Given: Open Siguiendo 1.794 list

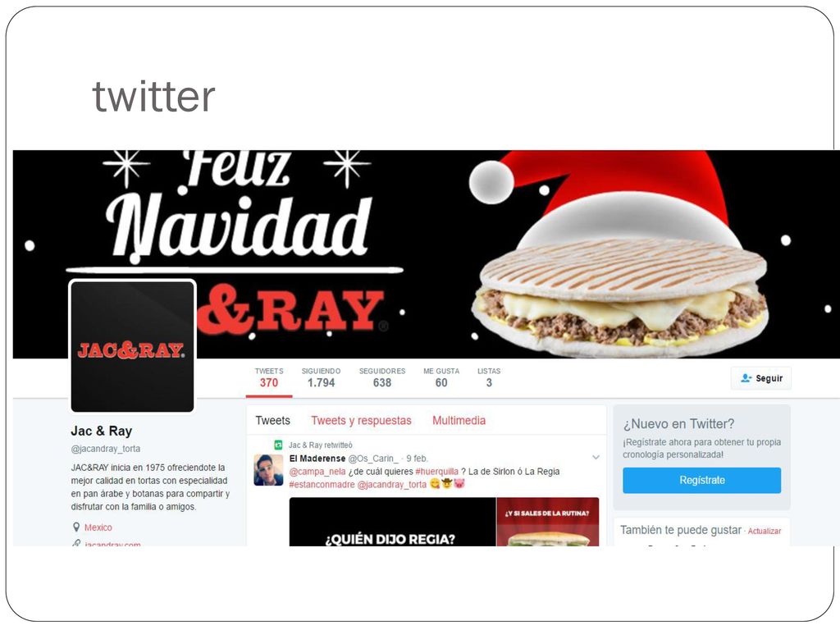Looking at the screenshot, I should coord(321,377).
